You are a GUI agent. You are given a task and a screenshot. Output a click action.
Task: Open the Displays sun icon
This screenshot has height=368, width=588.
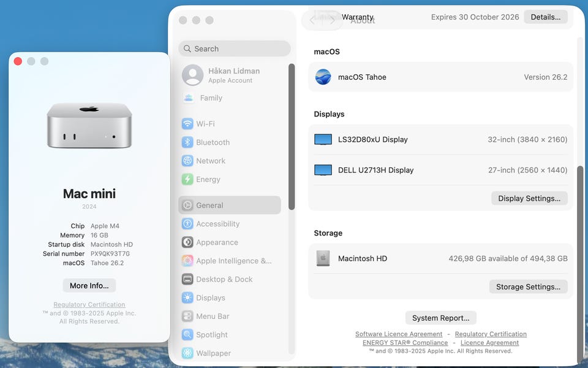point(187,298)
